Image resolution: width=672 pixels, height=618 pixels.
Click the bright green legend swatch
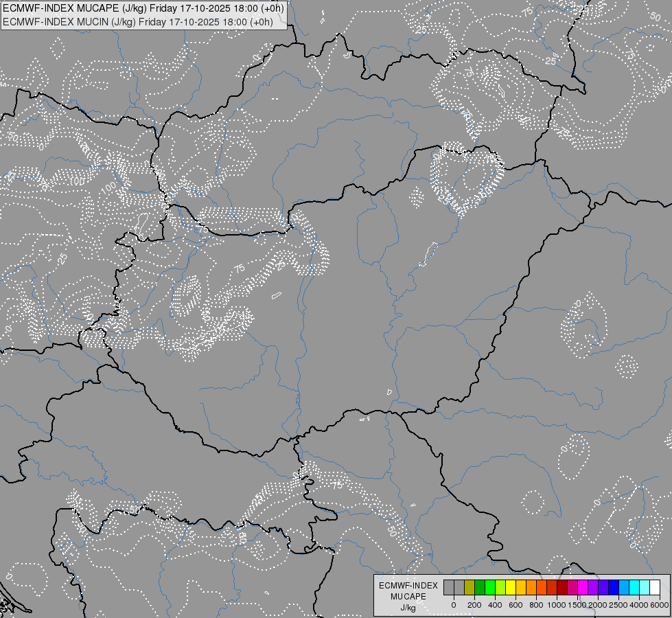click(490, 587)
